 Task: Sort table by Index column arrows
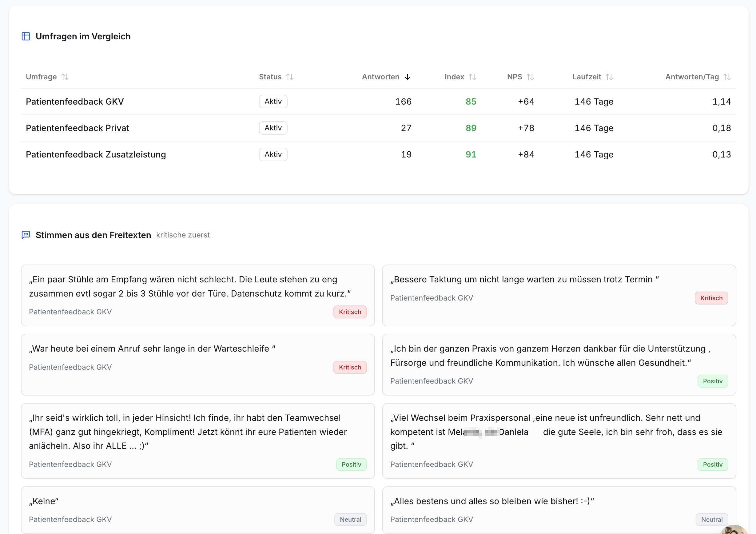click(x=472, y=77)
